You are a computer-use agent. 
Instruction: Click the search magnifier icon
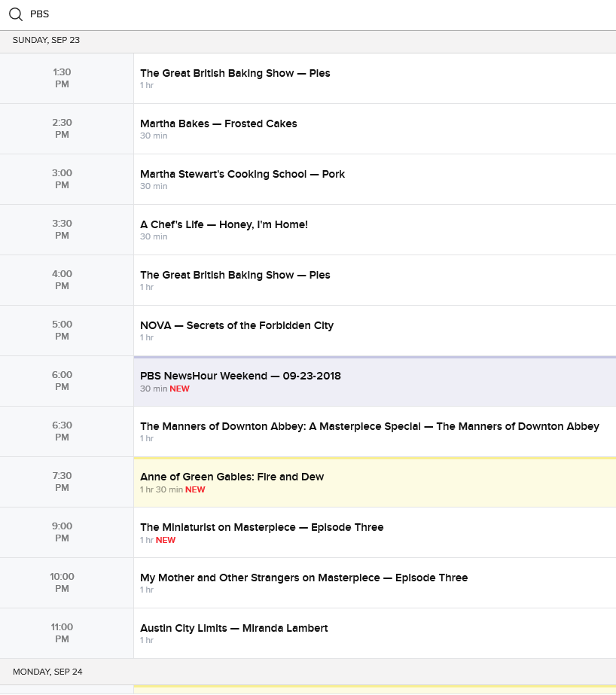pos(16,14)
